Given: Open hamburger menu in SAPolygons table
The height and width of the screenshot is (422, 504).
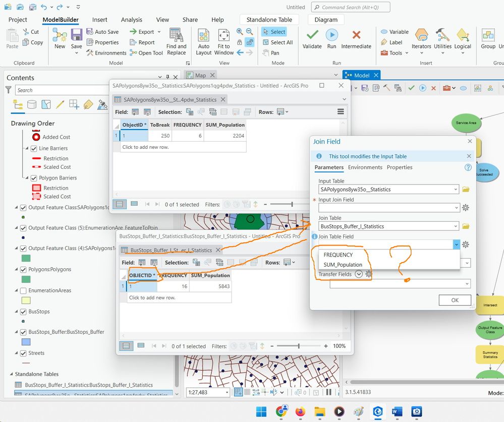Looking at the screenshot, I should (x=341, y=111).
